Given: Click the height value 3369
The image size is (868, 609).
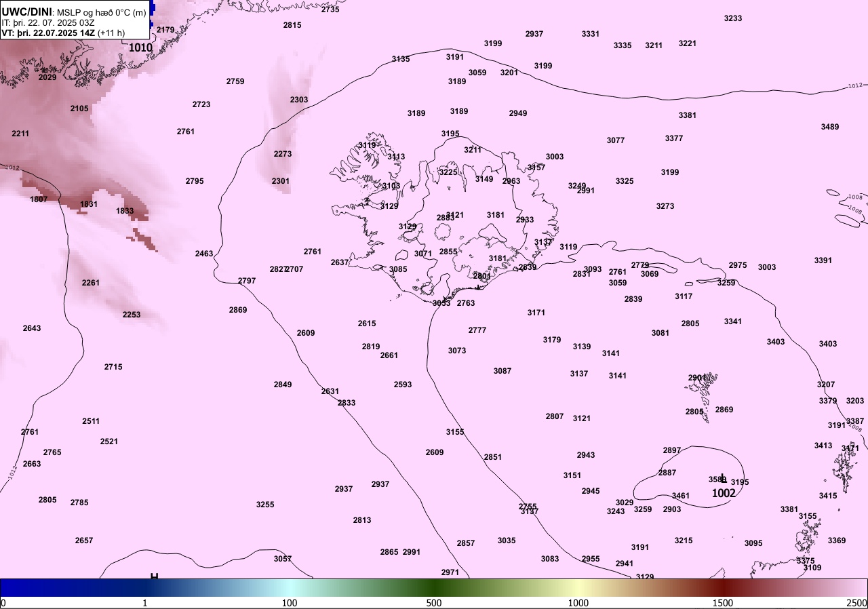Looking at the screenshot, I should pos(837,541).
